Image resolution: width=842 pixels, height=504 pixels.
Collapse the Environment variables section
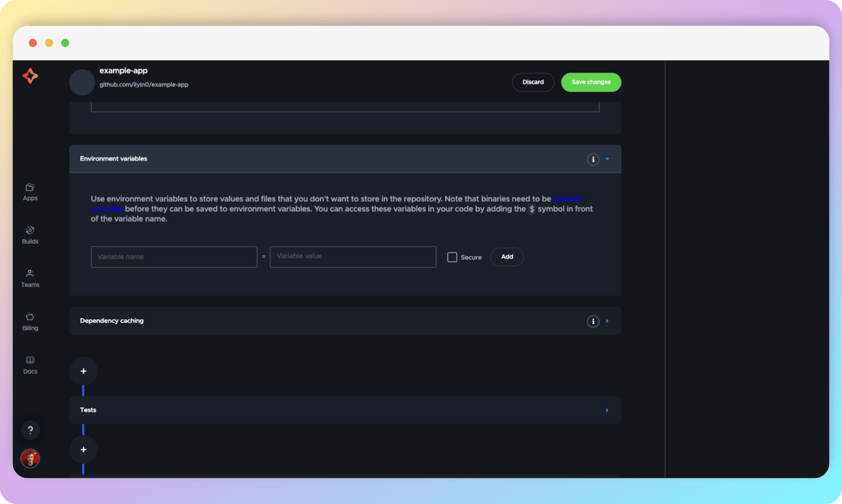point(607,159)
